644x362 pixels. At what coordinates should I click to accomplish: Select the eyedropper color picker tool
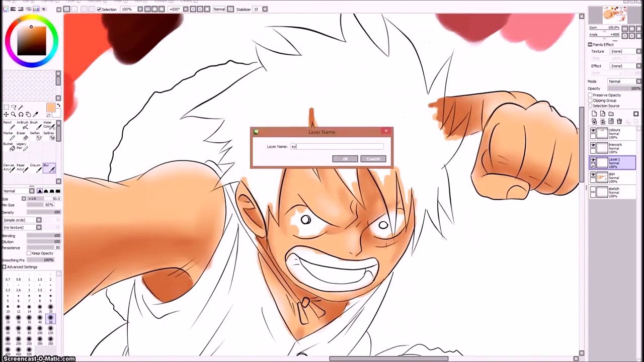(x=35, y=115)
